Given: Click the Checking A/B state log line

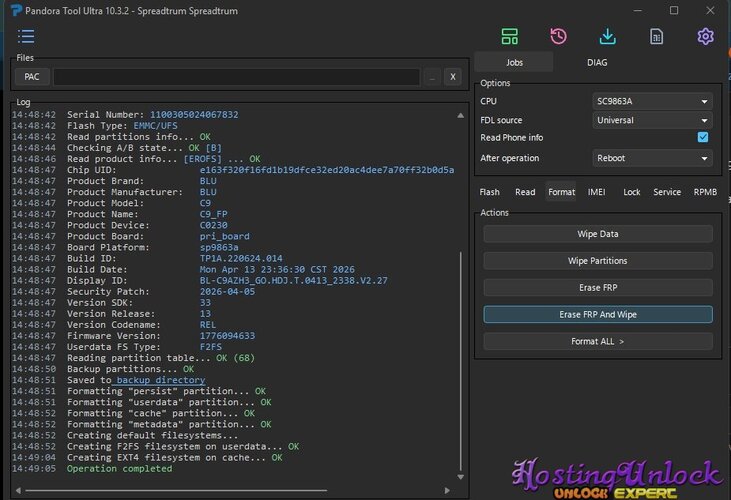Looking at the screenshot, I should (x=144, y=148).
